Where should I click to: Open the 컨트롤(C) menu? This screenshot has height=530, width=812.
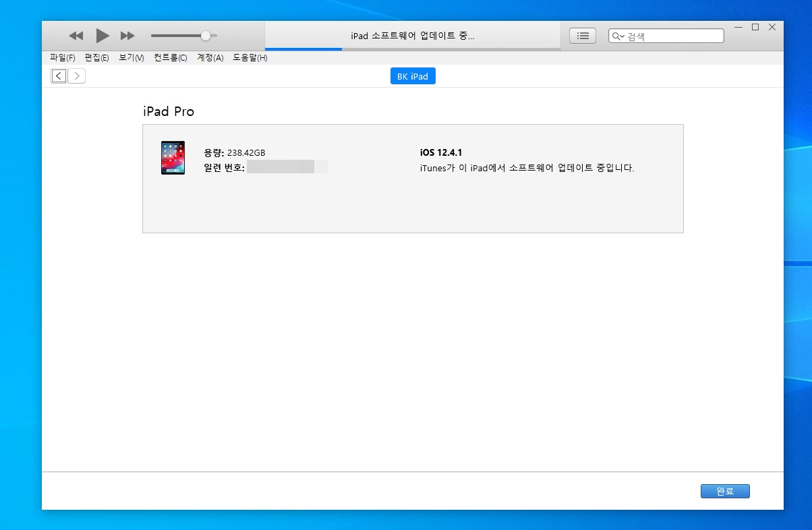point(171,58)
